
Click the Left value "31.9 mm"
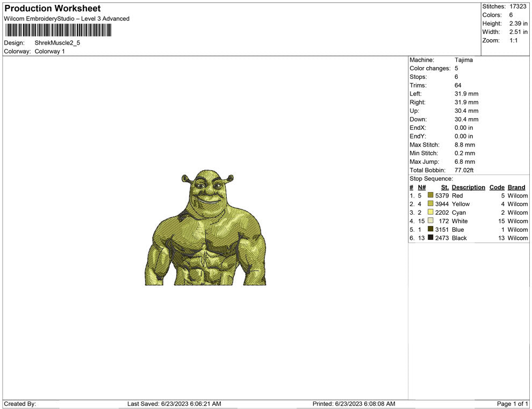pos(466,93)
